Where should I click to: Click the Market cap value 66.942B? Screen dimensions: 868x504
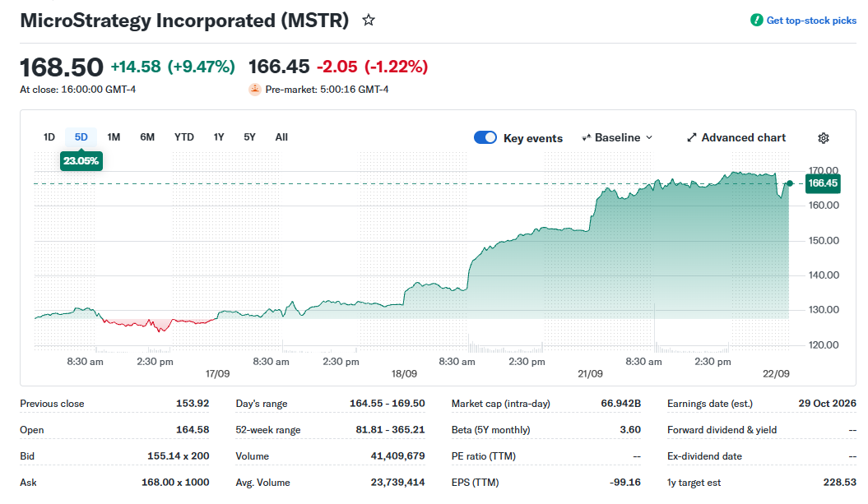point(621,404)
